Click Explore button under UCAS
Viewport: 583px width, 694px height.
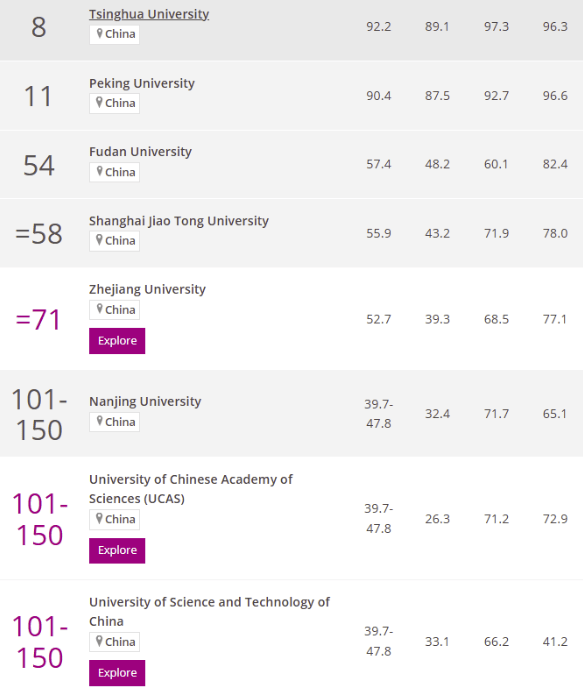[x=117, y=551]
